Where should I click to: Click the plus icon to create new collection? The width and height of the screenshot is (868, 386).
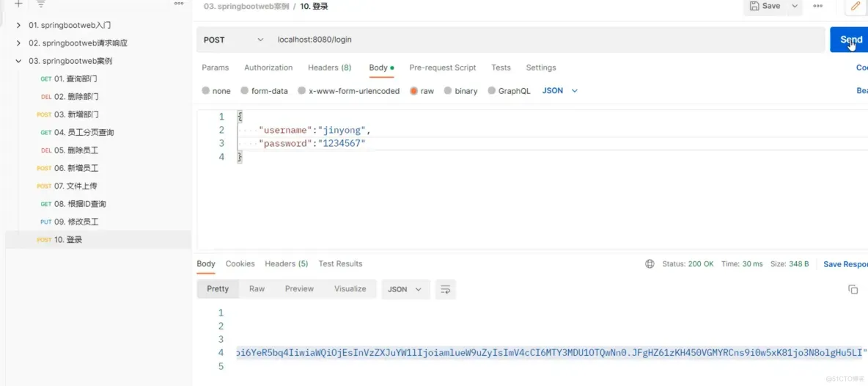coord(18,4)
